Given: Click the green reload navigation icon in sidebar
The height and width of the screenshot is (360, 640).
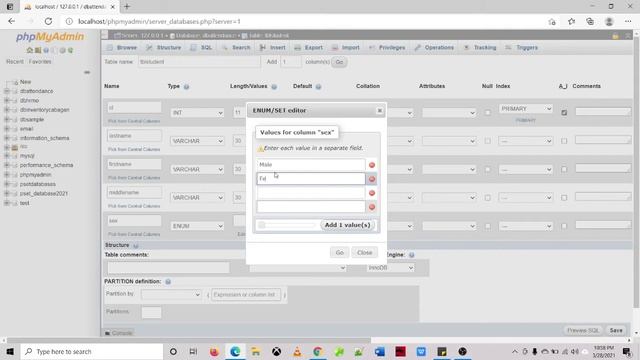Looking at the screenshot, I should click(x=71, y=50).
